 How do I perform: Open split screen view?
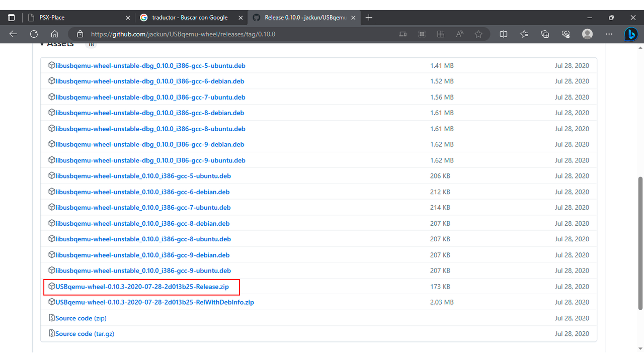(x=503, y=34)
